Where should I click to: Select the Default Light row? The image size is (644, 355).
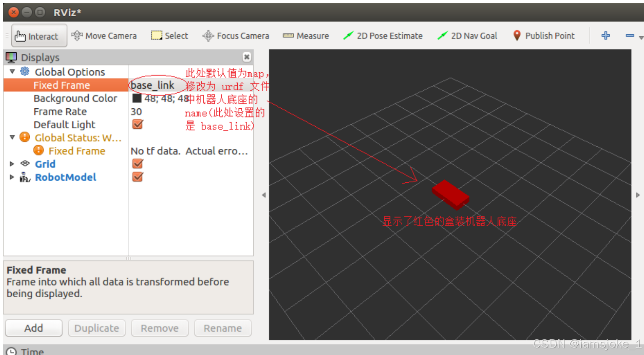[x=64, y=125]
